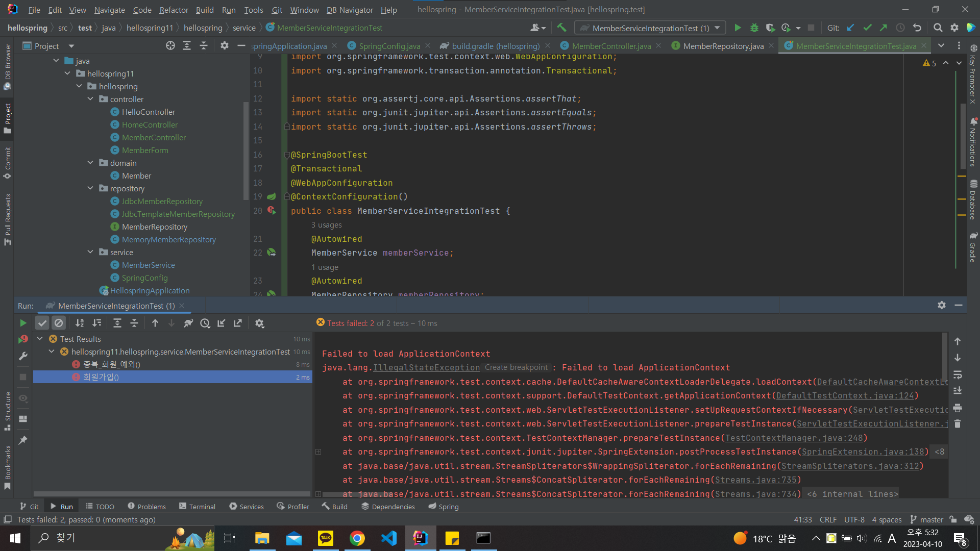Toggle Bookmarks tool window
Image resolution: width=980 pixels, height=551 pixels.
coord(7,467)
